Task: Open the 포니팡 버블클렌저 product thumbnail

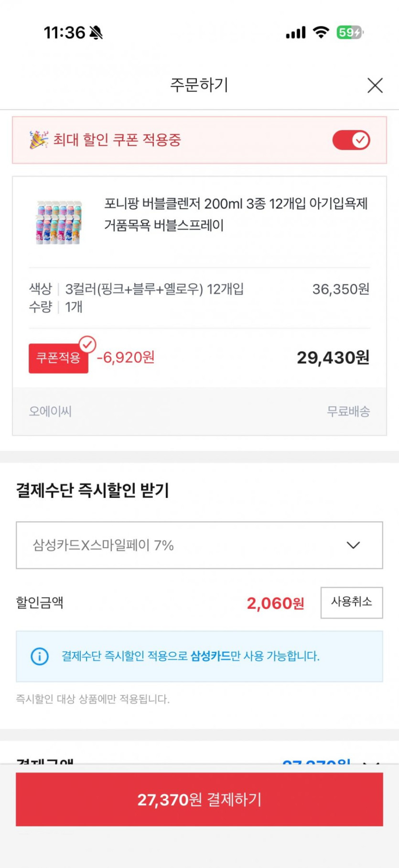Action: pos(59,222)
